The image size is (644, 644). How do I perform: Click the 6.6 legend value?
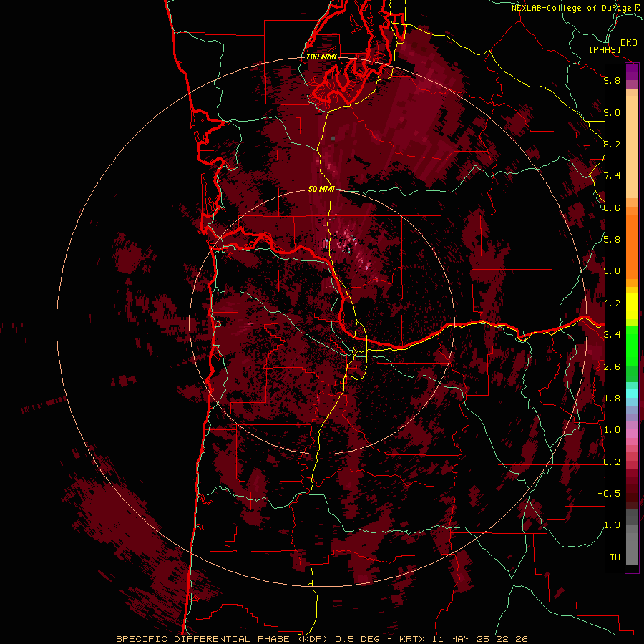(x=612, y=208)
